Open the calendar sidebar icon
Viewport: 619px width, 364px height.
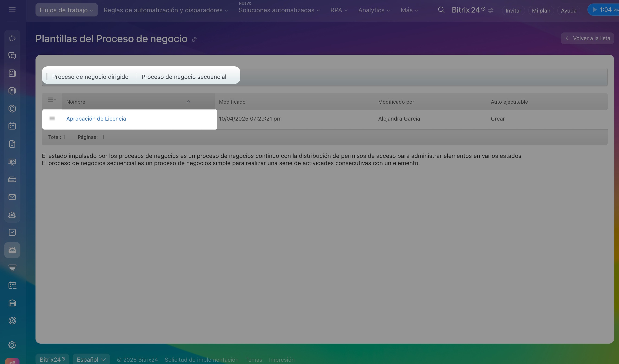[12, 126]
